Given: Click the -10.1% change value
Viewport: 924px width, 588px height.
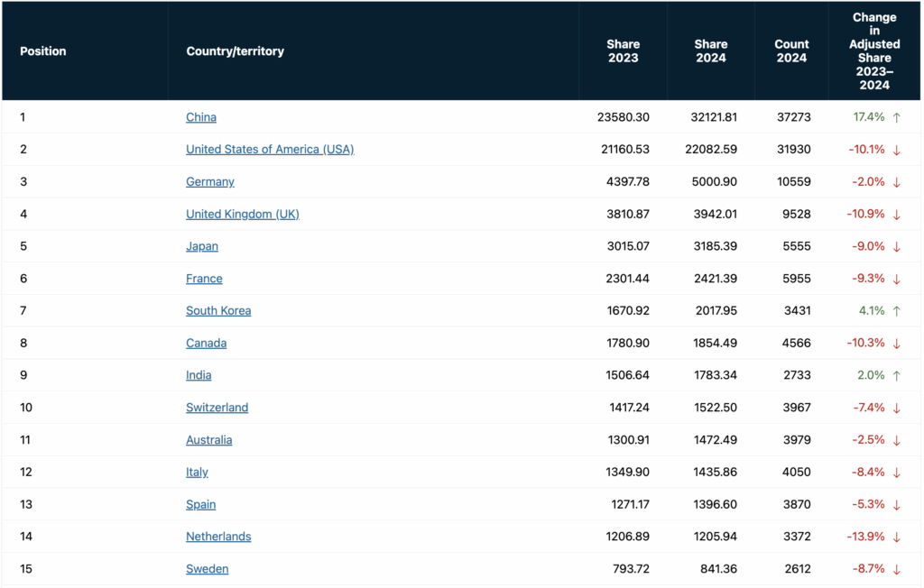Looking at the screenshot, I should coord(866,150).
